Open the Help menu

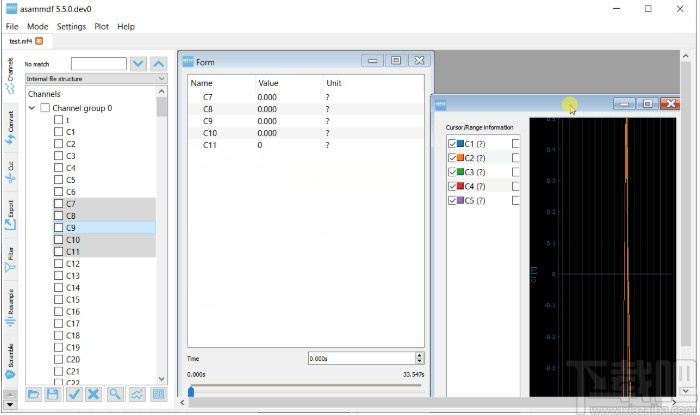(126, 26)
